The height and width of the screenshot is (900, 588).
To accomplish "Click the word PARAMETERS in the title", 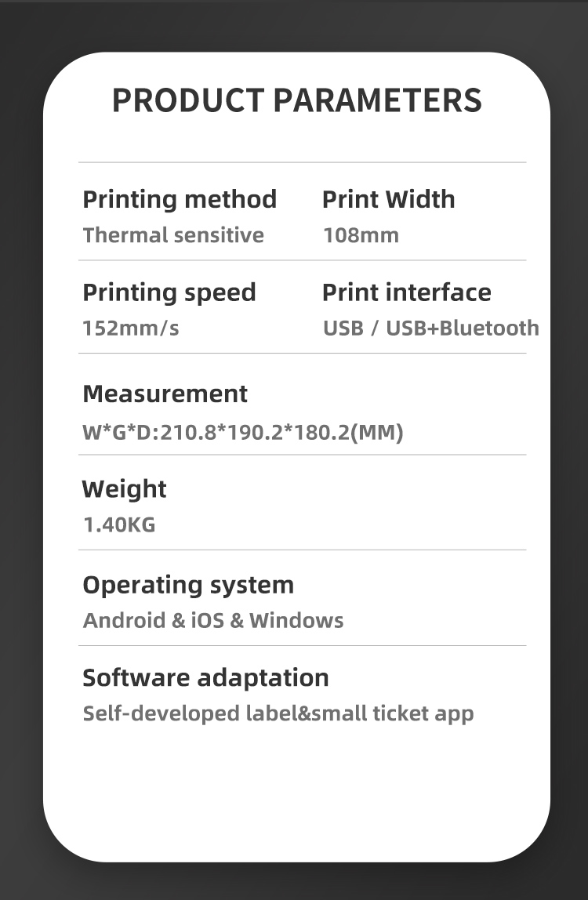I will [x=377, y=100].
